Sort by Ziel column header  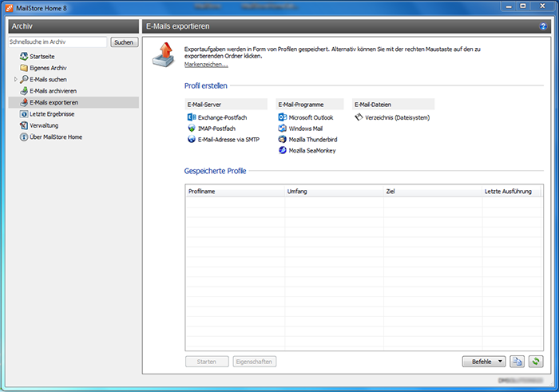[x=433, y=192]
